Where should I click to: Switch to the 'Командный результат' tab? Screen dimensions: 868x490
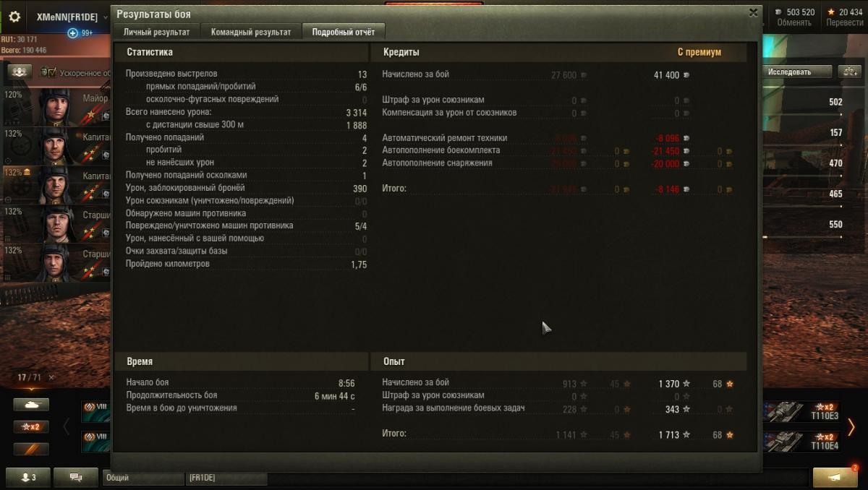251,32
